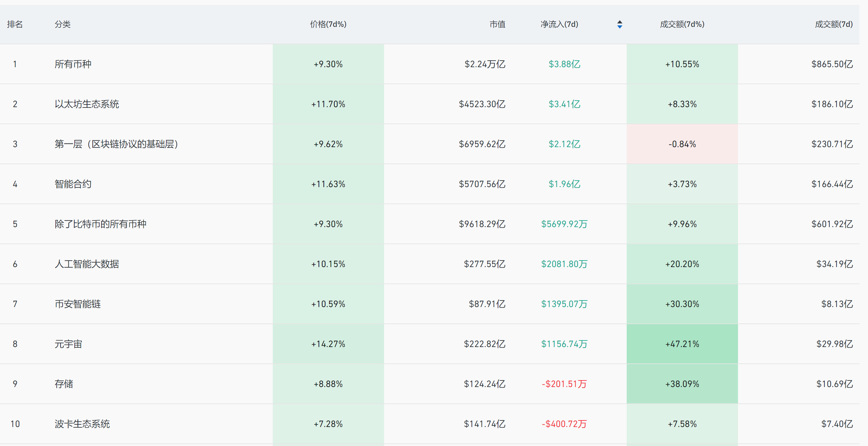The width and height of the screenshot is (868, 446).
Task: Click net inflow $3.88亿
Action: point(564,64)
